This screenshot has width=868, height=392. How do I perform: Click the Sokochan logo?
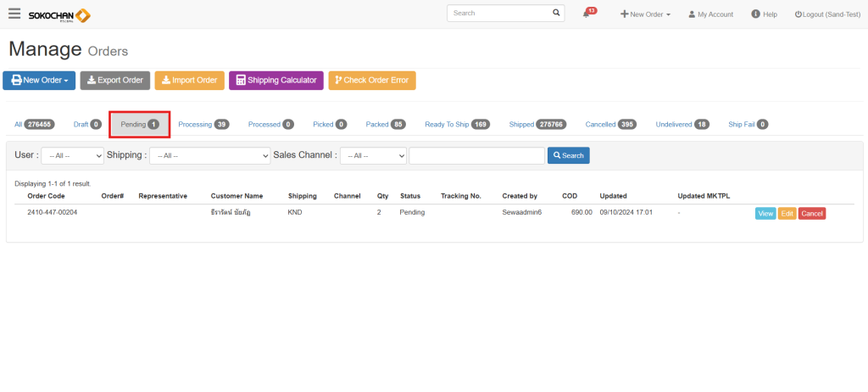(x=59, y=15)
